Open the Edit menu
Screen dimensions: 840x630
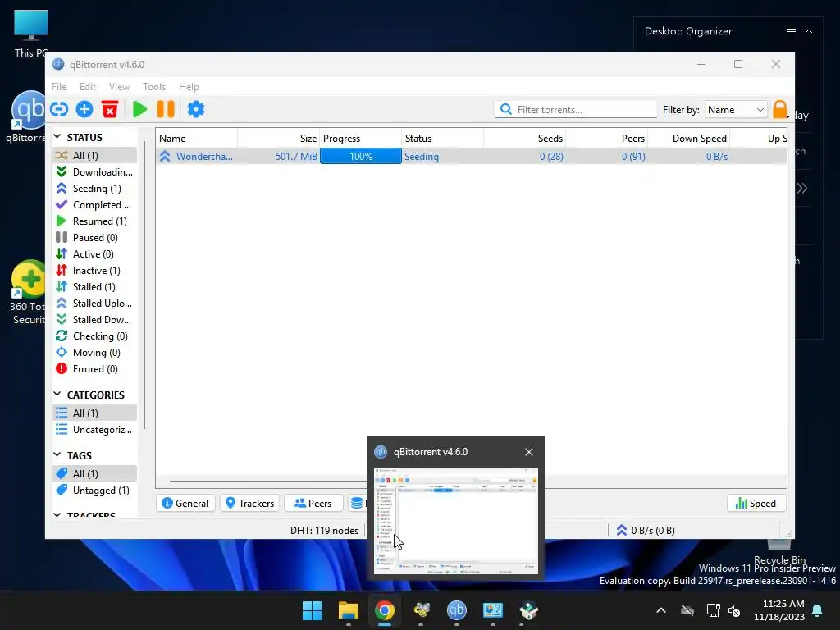[x=87, y=87]
